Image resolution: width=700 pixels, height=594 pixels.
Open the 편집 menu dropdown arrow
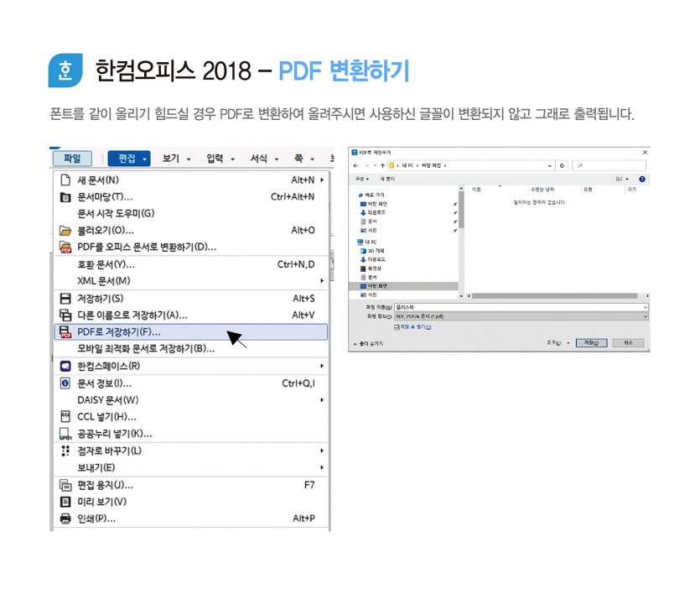tap(145, 159)
